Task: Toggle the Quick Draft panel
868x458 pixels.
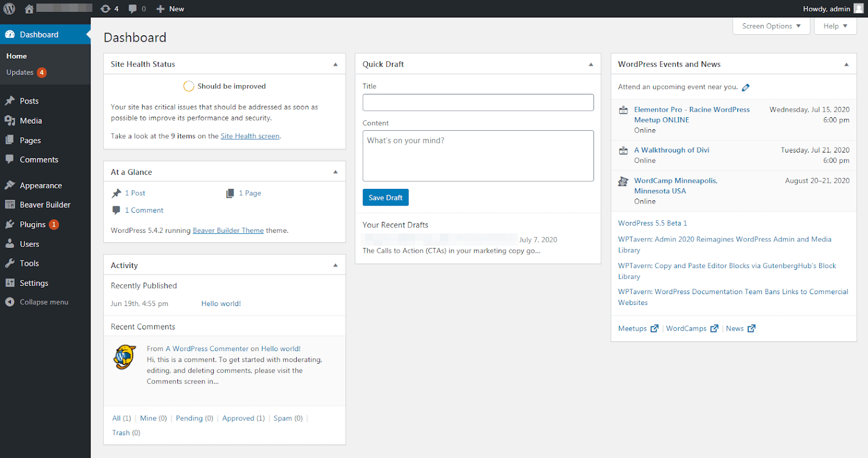Action: tap(591, 65)
